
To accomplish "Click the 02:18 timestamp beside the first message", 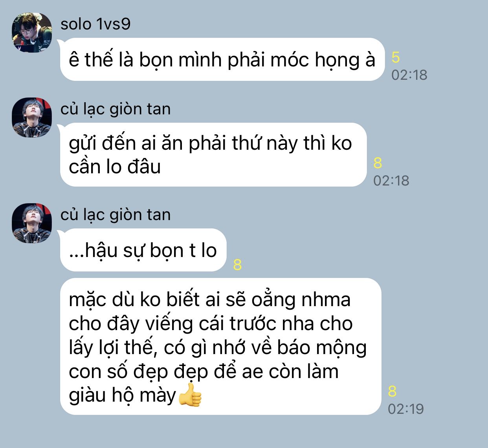I will click(x=409, y=75).
